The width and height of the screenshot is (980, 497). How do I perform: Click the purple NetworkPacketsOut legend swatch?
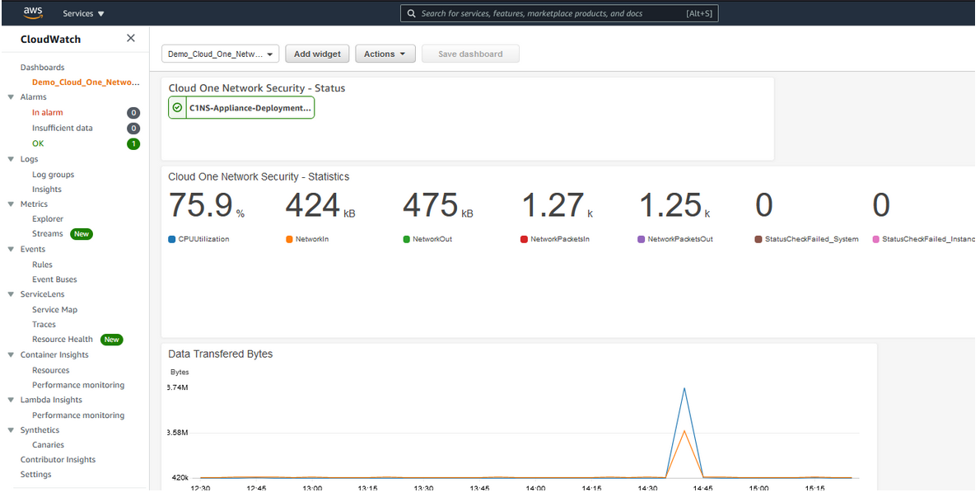(x=641, y=240)
